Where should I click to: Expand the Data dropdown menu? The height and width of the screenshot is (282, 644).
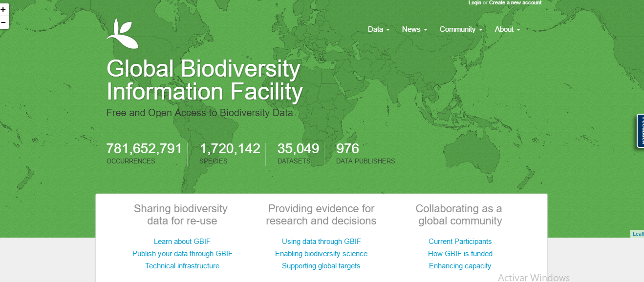(x=379, y=29)
